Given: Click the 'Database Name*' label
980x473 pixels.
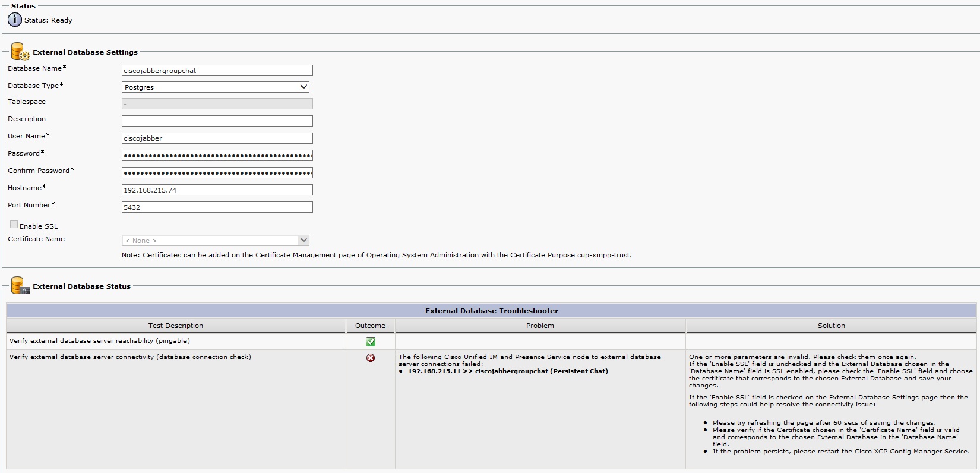Looking at the screenshot, I should [x=37, y=68].
